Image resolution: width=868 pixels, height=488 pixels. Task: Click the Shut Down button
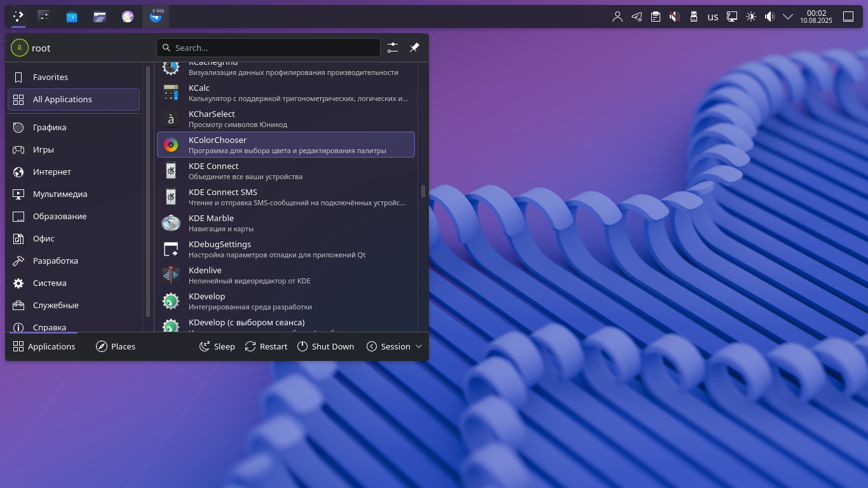click(x=326, y=346)
